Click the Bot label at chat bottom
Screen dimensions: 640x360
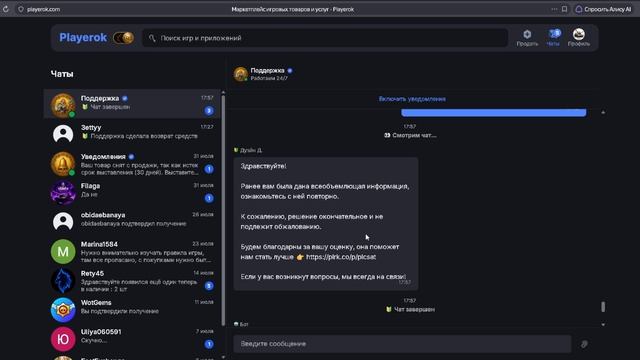244,324
